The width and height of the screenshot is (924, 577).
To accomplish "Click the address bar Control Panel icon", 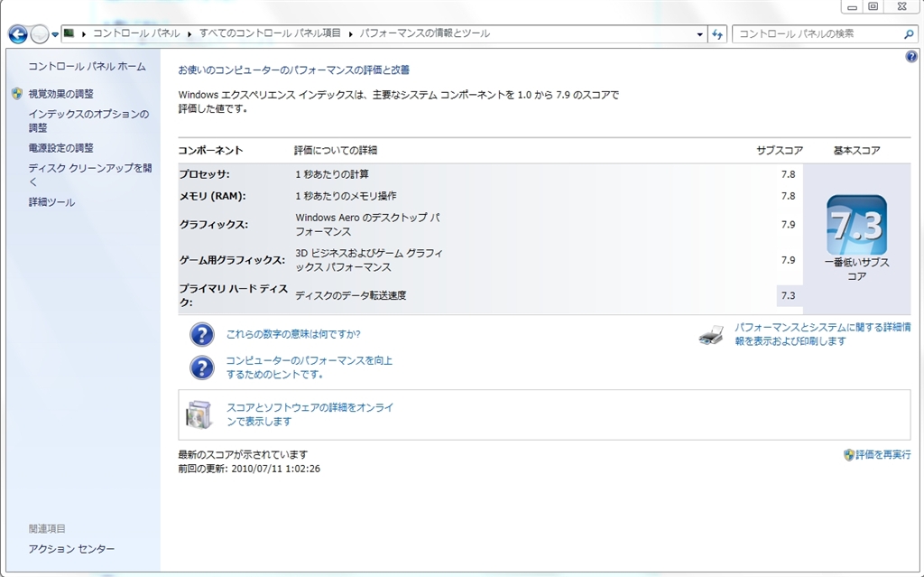I will (x=69, y=33).
